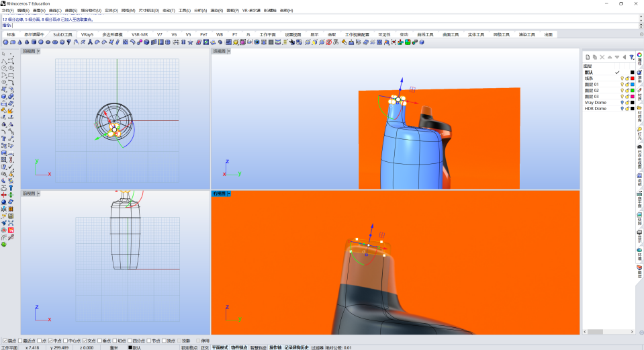Select the HDR Dome layer row

point(610,109)
